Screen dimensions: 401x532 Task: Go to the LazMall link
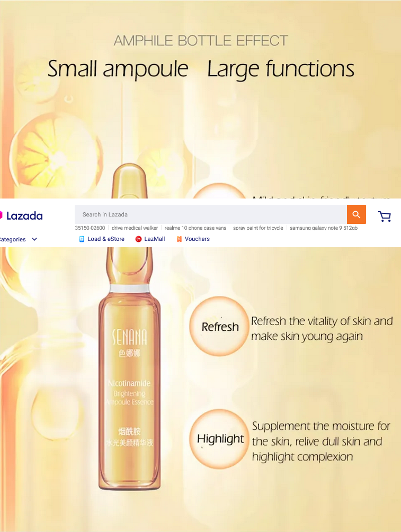click(x=155, y=239)
